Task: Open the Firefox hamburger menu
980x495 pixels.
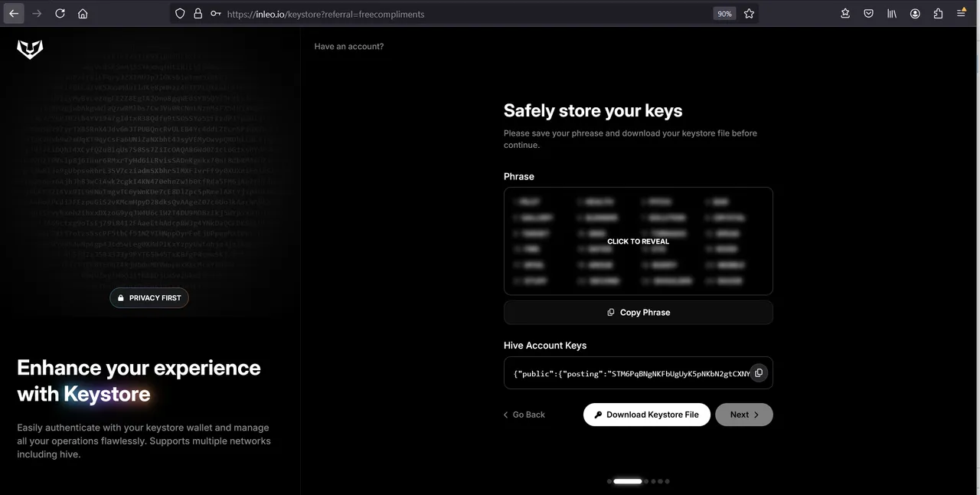Action: click(x=962, y=14)
